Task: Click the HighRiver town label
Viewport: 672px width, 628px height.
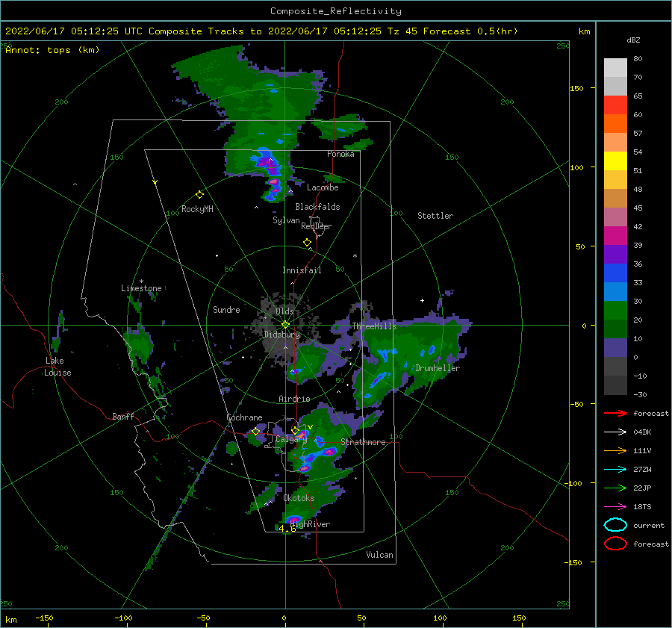Action: tap(310, 524)
